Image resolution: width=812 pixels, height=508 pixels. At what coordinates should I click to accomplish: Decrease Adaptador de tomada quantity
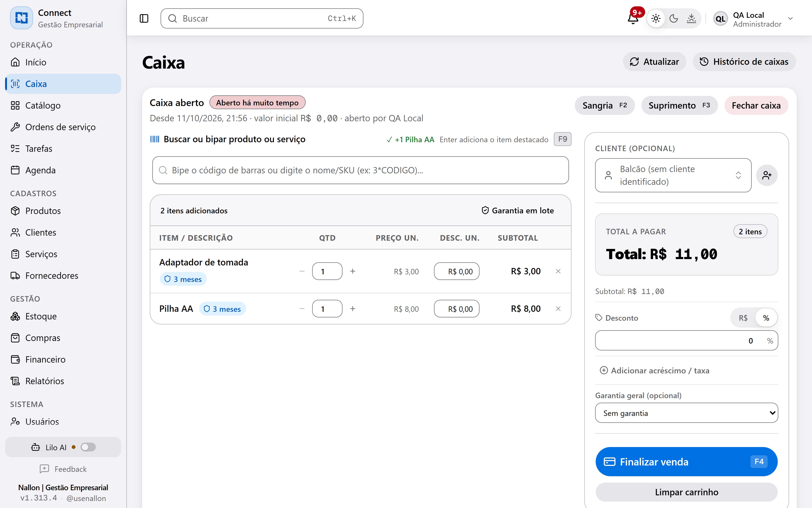[302, 271]
